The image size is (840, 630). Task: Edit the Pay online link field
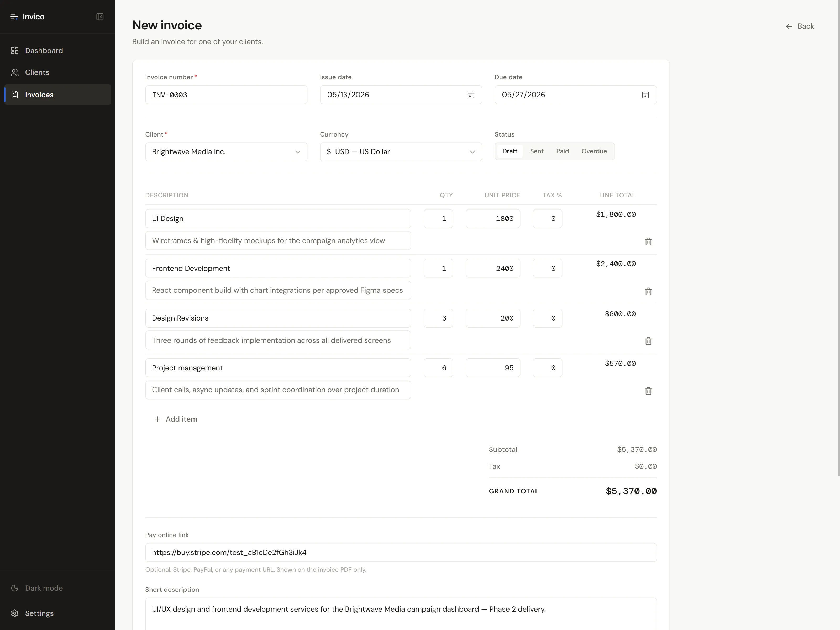[x=401, y=553]
